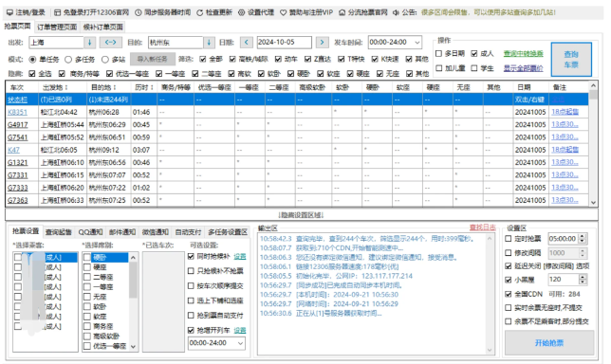Image resolution: width=611 pixels, height=364 pixels.
Task: Open the 邮件通知 tab
Action: click(122, 232)
